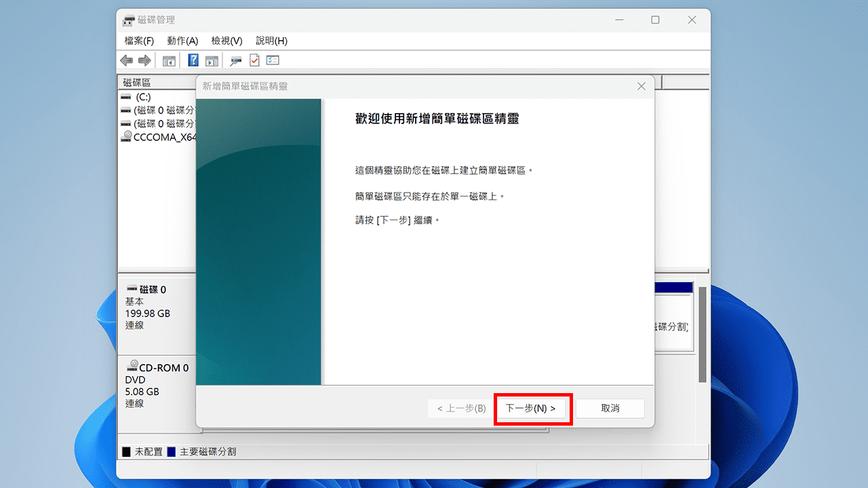The image size is (868, 488).
Task: Click the forward navigation arrow icon
Action: (x=144, y=60)
